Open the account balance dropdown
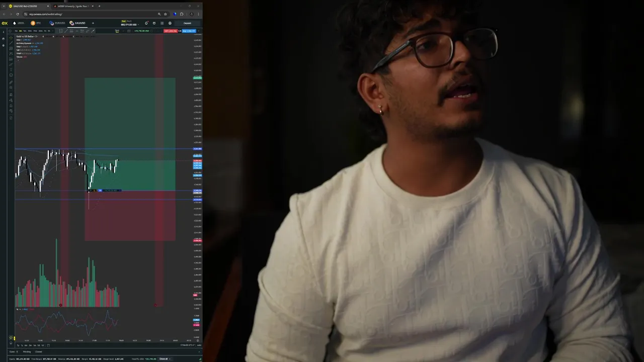The height and width of the screenshot is (362, 644). click(138, 25)
